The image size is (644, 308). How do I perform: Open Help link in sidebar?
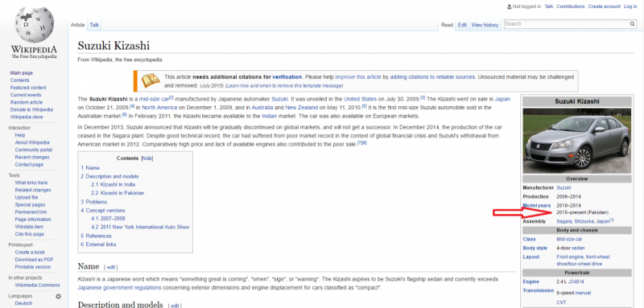pos(20,135)
